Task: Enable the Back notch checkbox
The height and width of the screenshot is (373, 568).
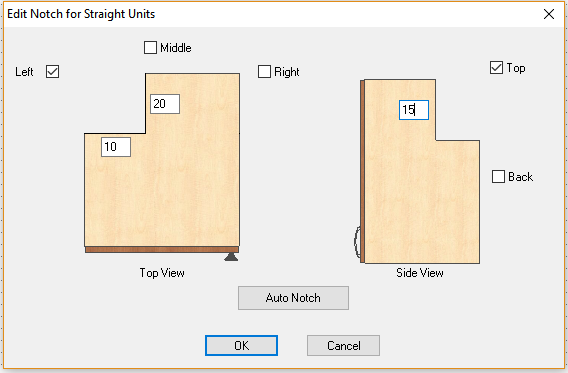Action: click(x=498, y=177)
